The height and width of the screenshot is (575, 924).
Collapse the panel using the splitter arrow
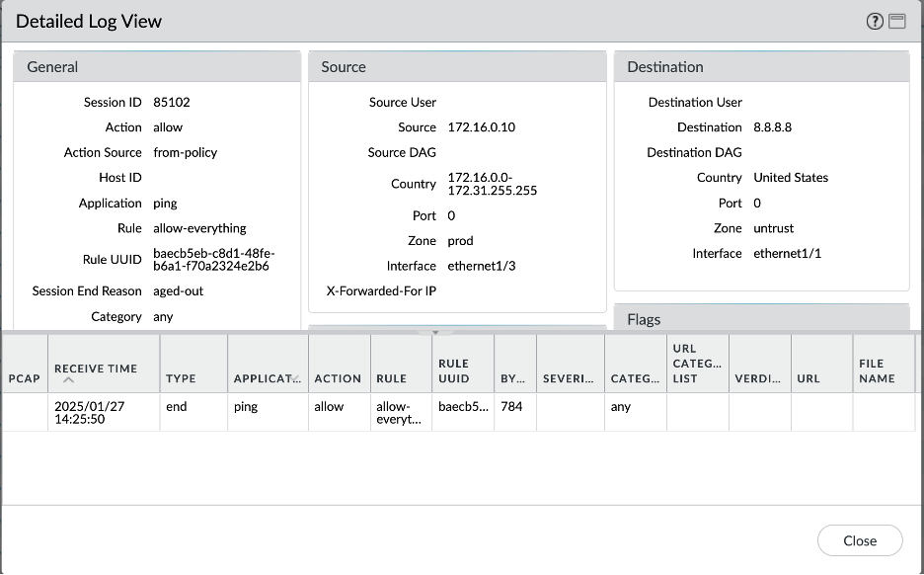[x=435, y=332]
